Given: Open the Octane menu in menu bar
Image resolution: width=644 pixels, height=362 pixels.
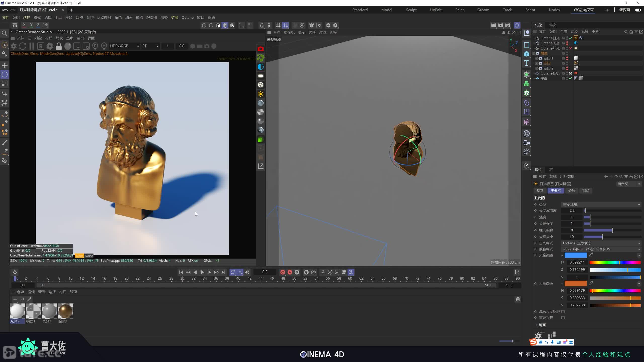Looking at the screenshot, I should (x=187, y=18).
